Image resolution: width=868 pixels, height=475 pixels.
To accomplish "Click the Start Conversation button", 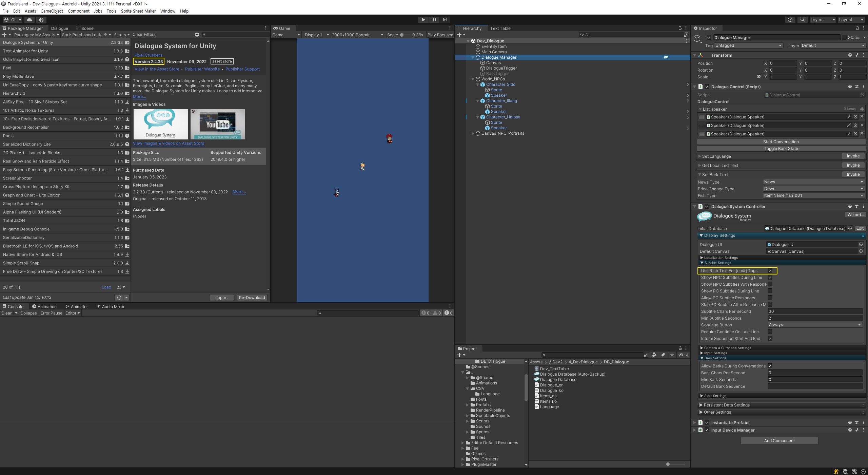I will (781, 142).
